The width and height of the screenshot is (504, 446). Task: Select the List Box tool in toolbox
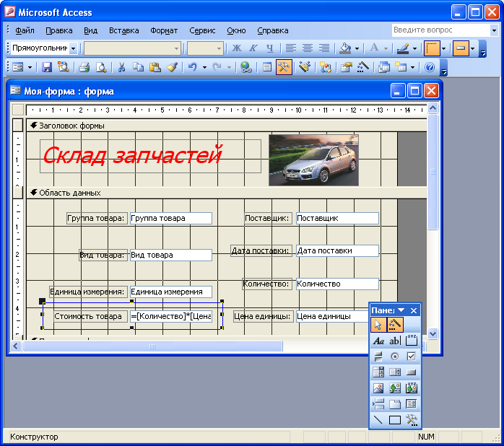(395, 372)
